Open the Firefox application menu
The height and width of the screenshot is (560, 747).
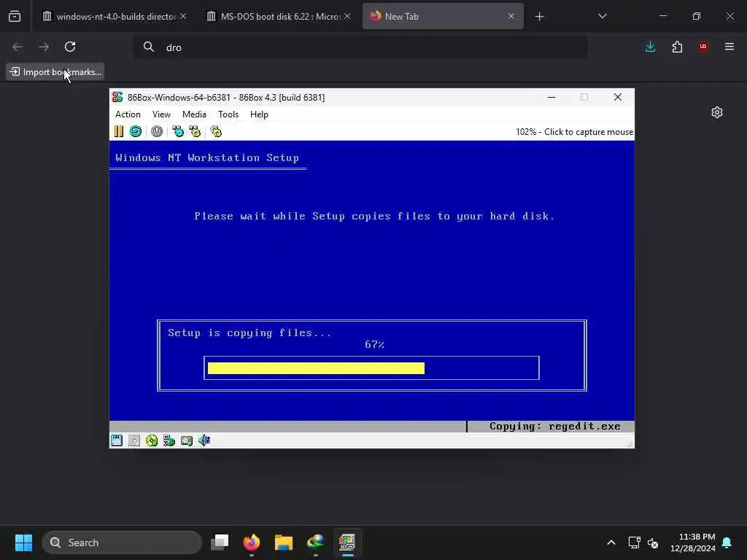729,47
